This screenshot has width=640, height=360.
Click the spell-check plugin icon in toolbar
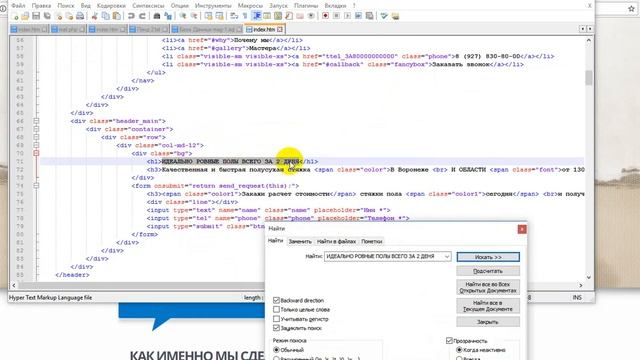click(384, 16)
